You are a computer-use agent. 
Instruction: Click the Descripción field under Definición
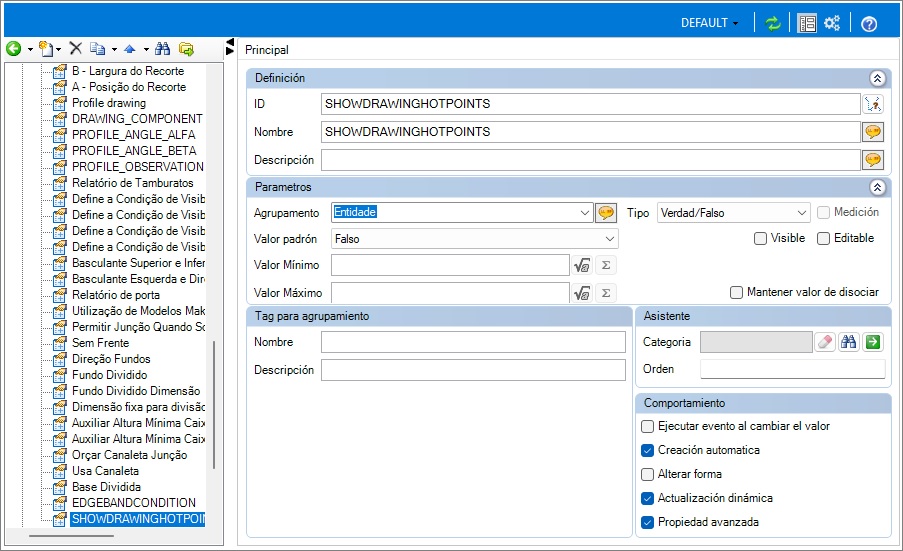pyautogui.click(x=590, y=160)
